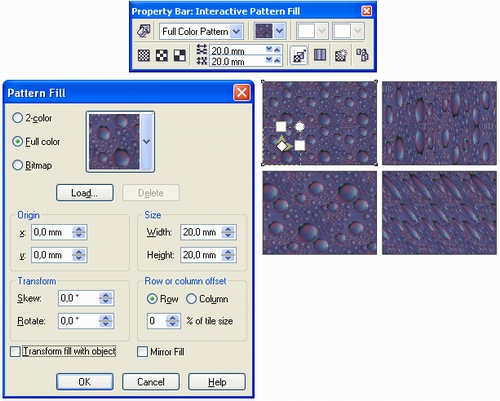Open the pattern preview picker dropdown arrow
500x401 pixels.
pyautogui.click(x=147, y=142)
